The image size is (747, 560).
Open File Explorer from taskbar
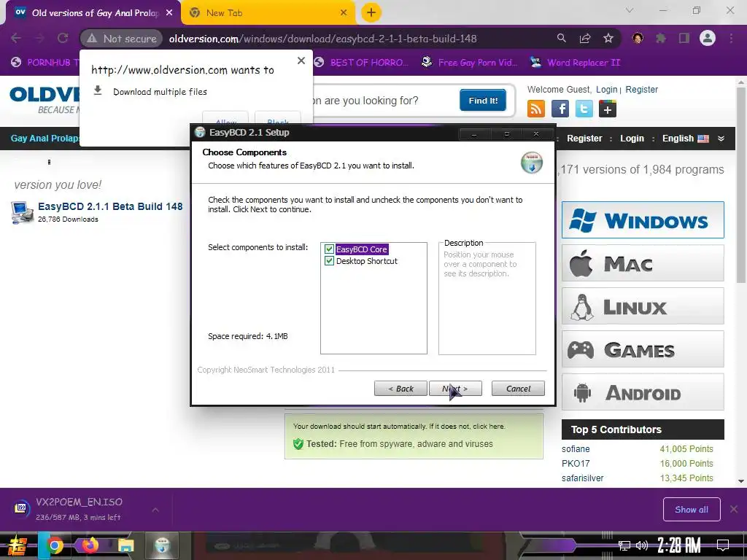pos(125,545)
